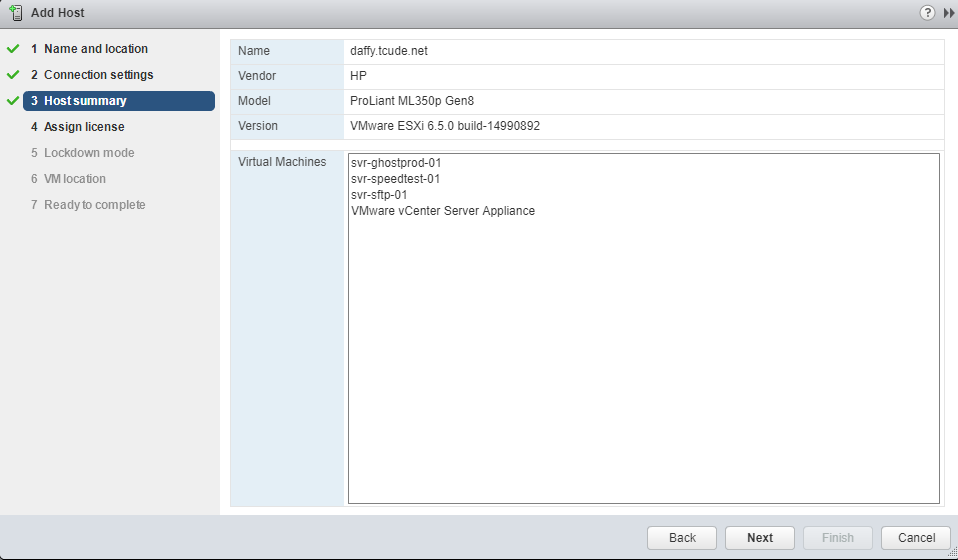Click the green checkmark beside Connection settings

click(x=13, y=75)
